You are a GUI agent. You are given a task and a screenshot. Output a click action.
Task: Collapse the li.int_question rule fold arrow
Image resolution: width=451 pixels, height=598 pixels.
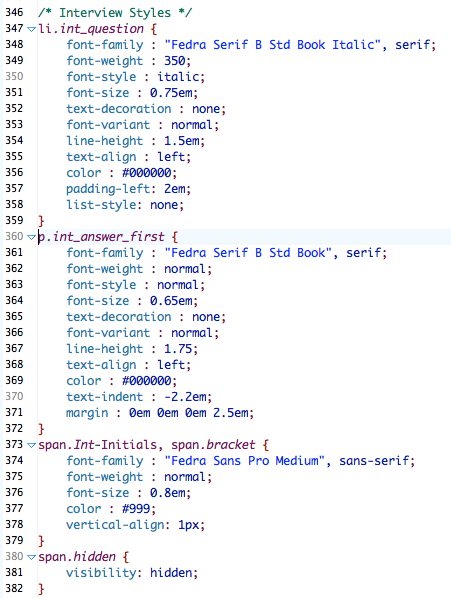[32, 29]
